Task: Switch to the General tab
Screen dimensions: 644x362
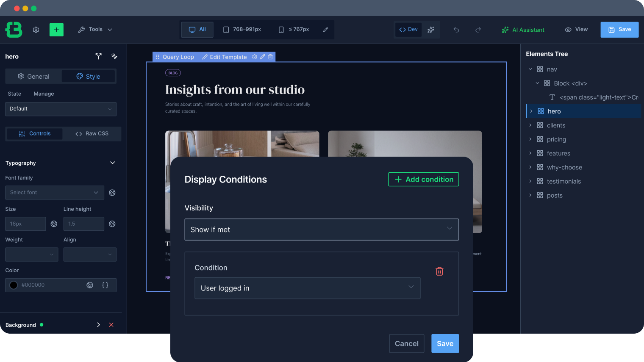Action: (33, 76)
